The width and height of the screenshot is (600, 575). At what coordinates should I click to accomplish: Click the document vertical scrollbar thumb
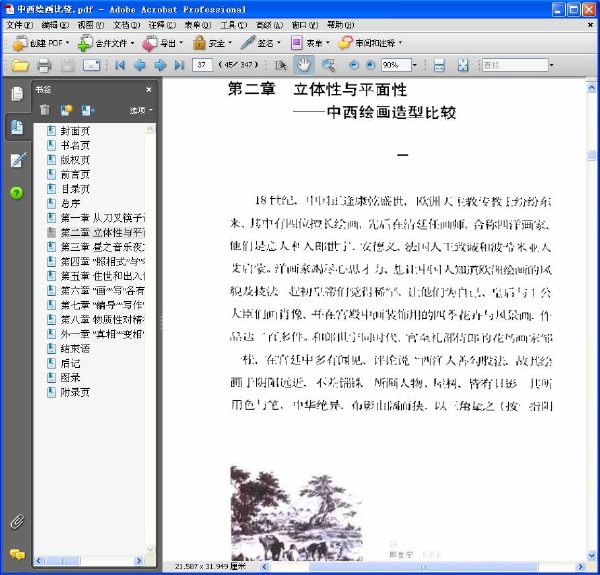(x=592, y=155)
